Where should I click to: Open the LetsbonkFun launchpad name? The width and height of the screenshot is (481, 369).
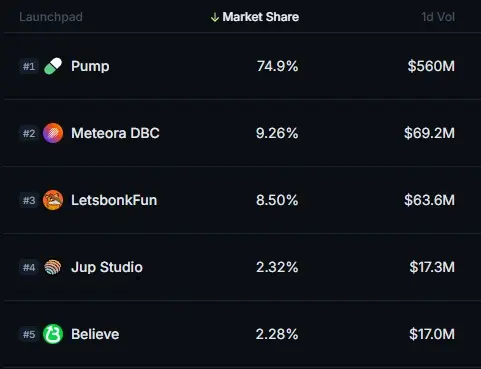(114, 200)
